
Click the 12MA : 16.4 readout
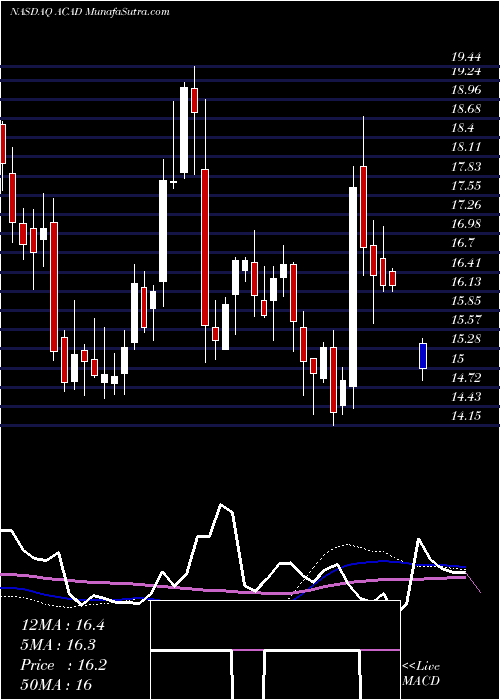63,625
